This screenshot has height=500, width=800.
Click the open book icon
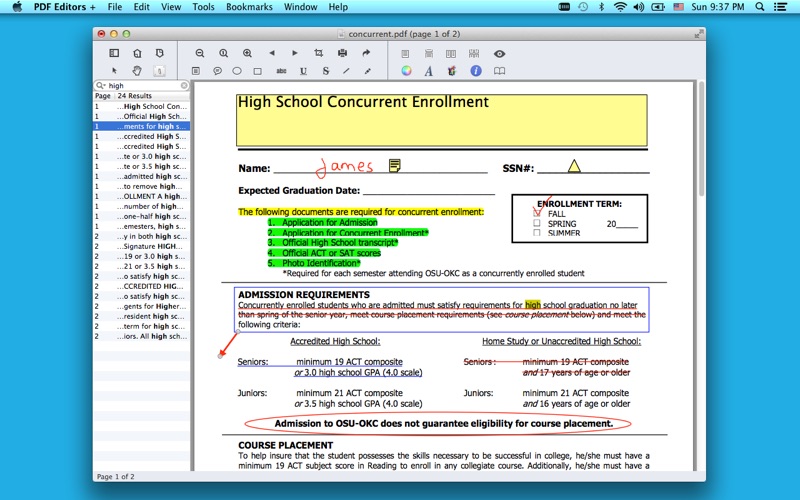[499, 71]
